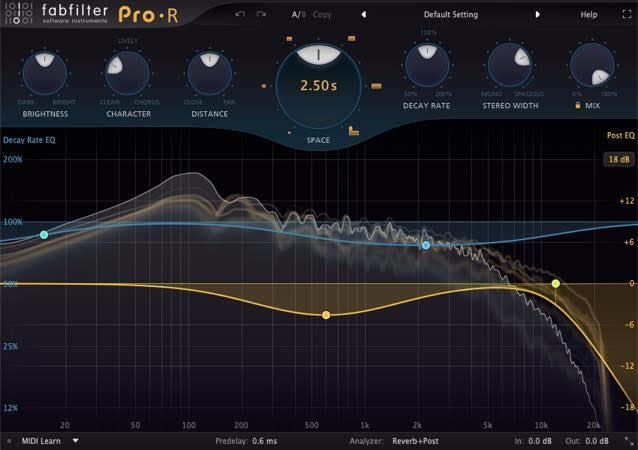This screenshot has height=450, width=638.
Task: Toggle full screen mode icon
Action: click(627, 15)
